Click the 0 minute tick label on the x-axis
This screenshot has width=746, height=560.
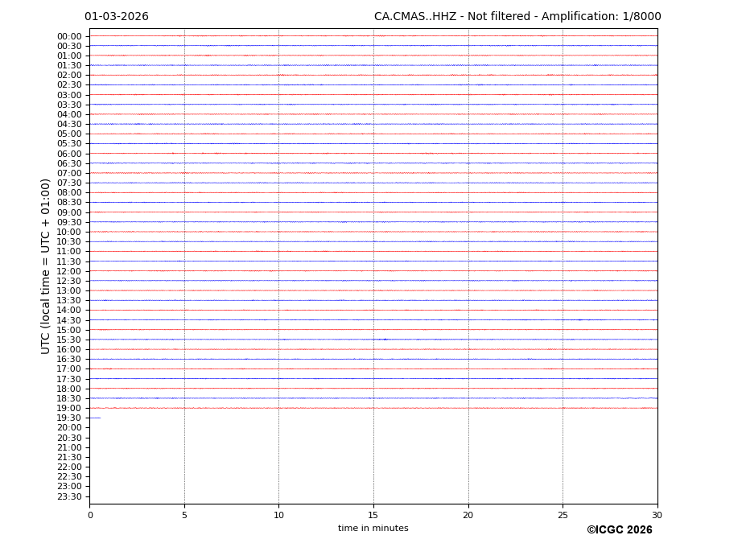90,515
